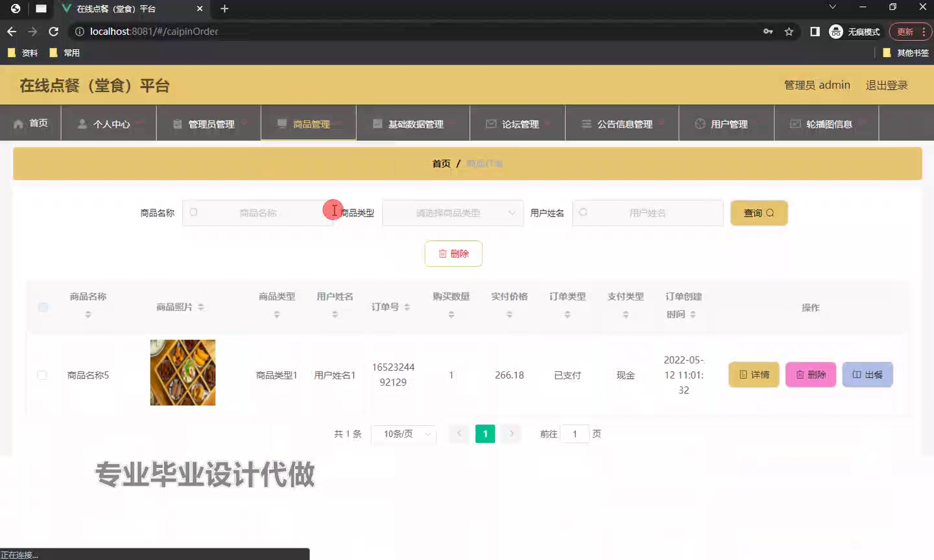Reload the current browser page
934x560 pixels.
(x=54, y=31)
